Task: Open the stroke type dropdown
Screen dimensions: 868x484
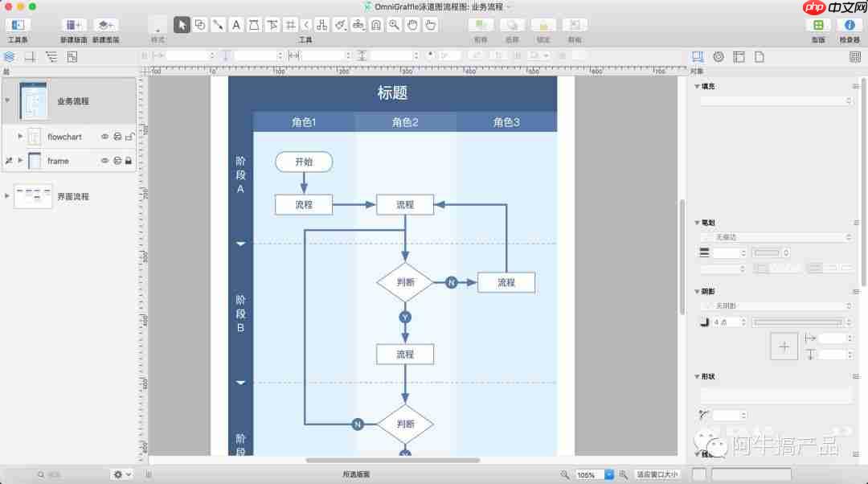Action: tap(776, 237)
